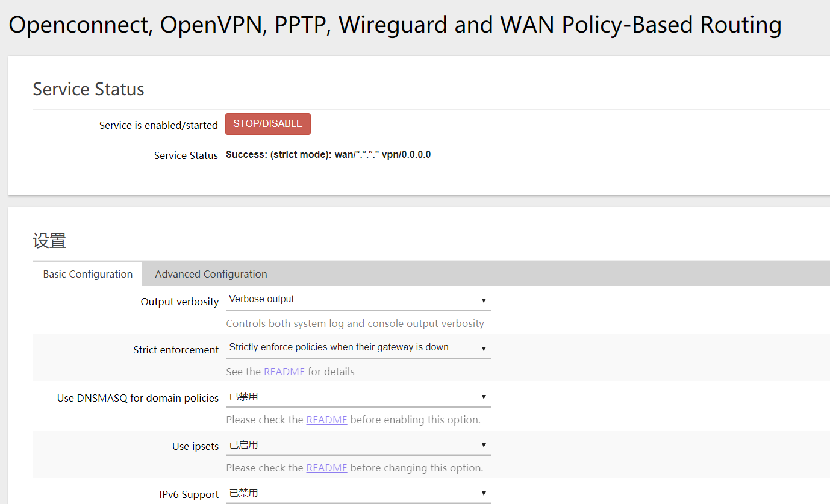Click STOP/DISABLE to stop the service
The width and height of the screenshot is (830, 504).
267,123
